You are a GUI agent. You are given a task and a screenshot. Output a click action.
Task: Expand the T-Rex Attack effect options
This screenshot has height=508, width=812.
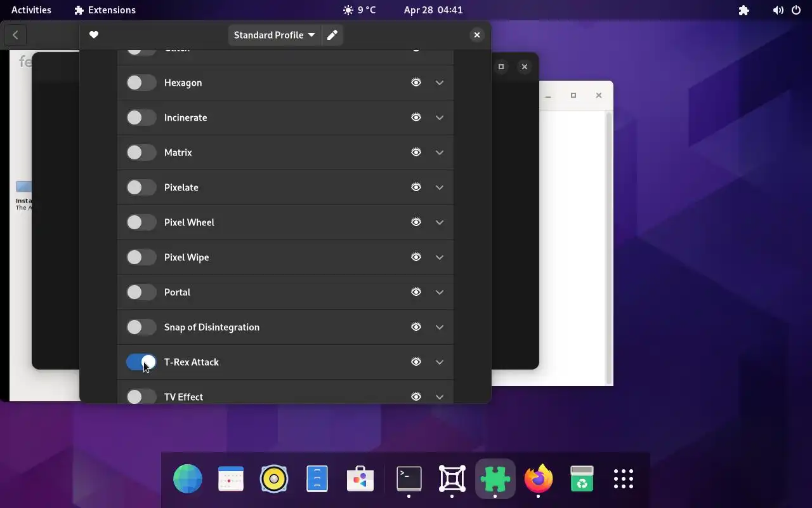tap(440, 362)
